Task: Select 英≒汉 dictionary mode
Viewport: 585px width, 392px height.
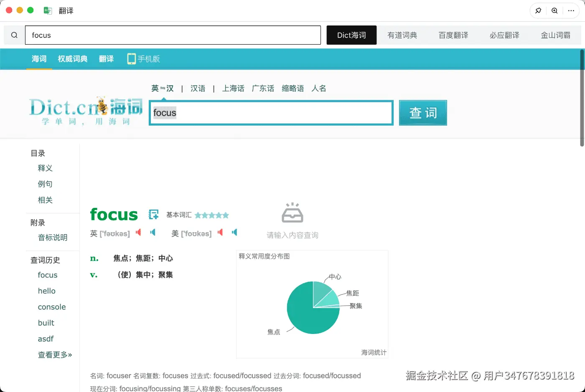Action: (x=162, y=89)
